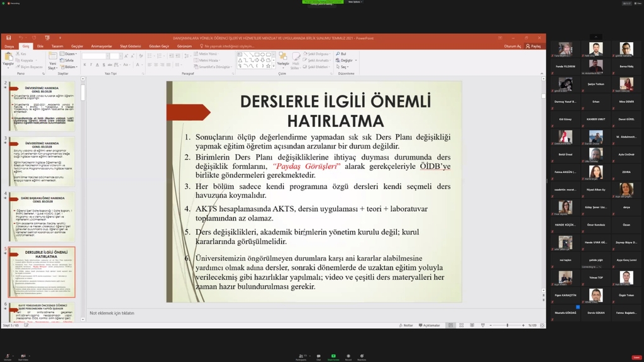Open the Tasarım ribbon tab
This screenshot has height=362, width=644.
(57, 46)
